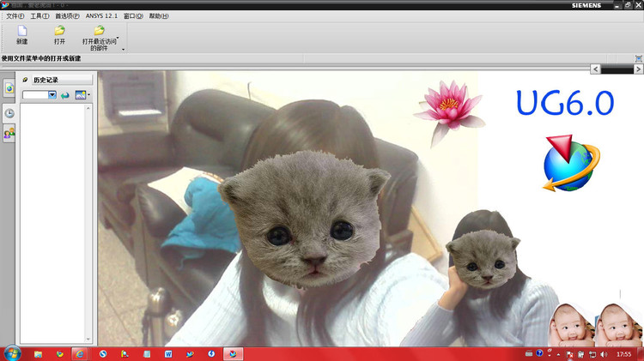644x361 pixels.
Task: Click the left scroll arrow under toolbar
Action: click(594, 69)
